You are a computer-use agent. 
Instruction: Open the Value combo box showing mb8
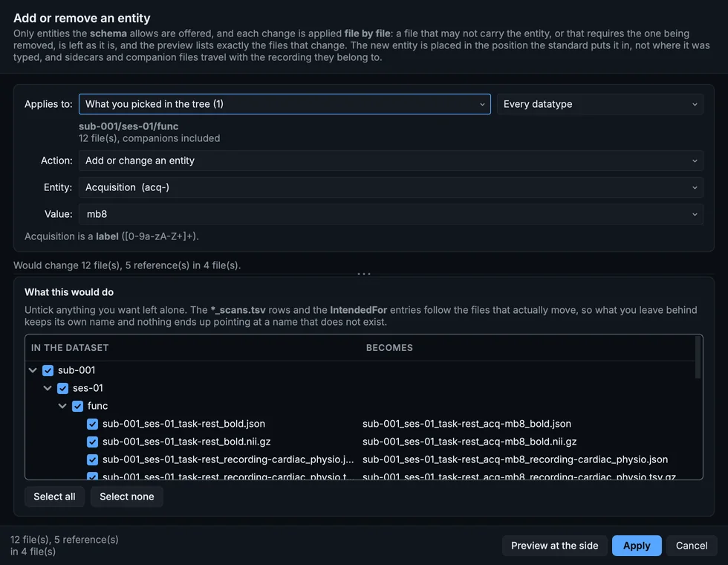click(391, 214)
